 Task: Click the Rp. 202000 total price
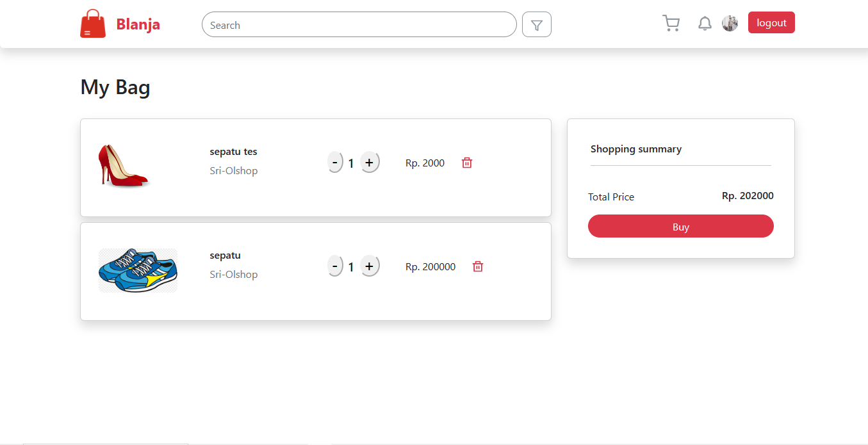(x=748, y=196)
